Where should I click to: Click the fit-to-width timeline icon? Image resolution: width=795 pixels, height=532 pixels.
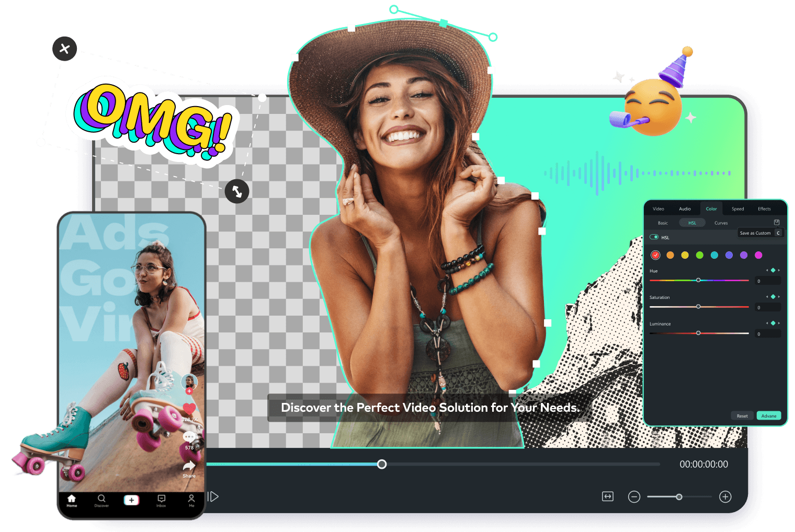click(608, 496)
